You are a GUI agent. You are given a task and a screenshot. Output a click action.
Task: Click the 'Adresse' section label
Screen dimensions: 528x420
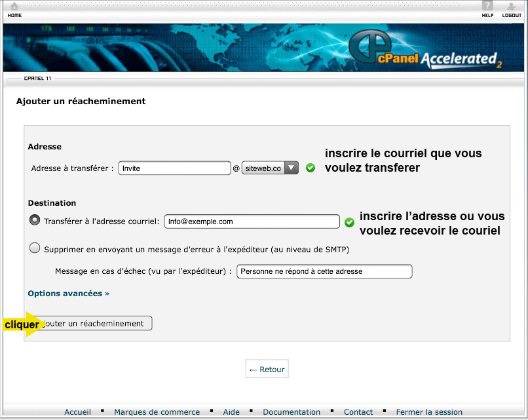click(45, 147)
